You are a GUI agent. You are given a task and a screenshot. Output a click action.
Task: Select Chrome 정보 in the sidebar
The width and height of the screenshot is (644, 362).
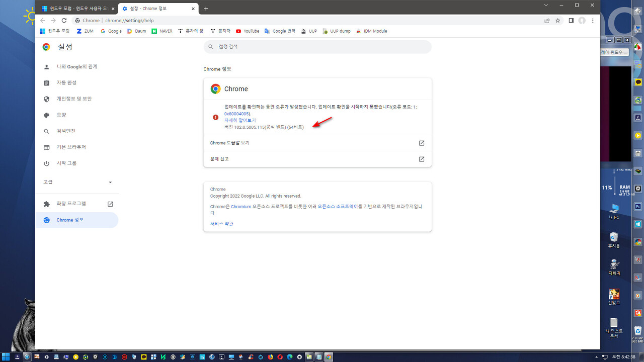coord(77,220)
